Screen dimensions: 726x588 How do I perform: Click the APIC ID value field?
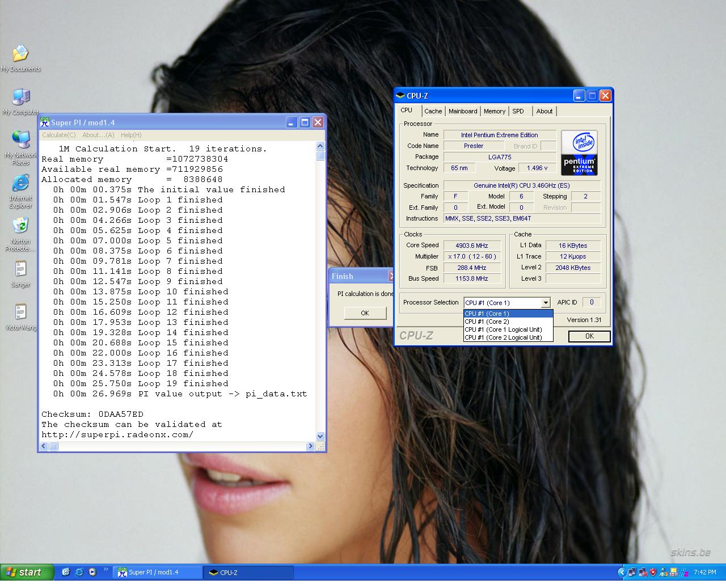click(x=592, y=302)
